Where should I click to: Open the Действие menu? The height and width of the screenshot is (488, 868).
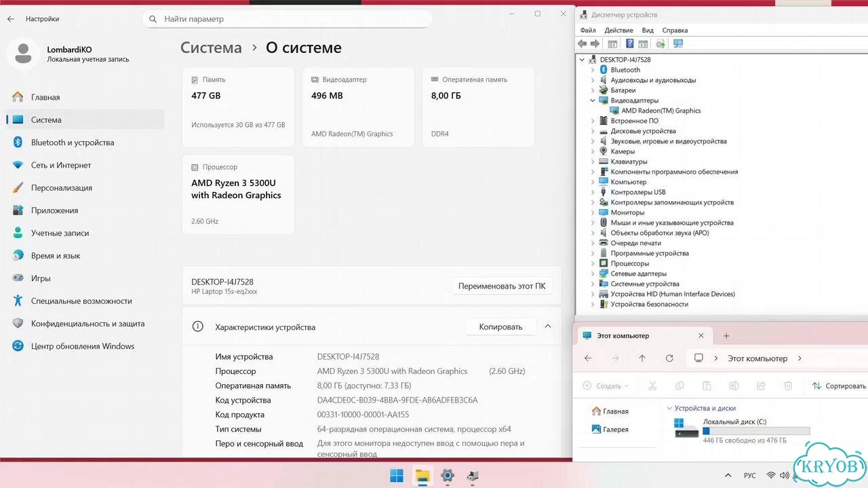tap(618, 30)
